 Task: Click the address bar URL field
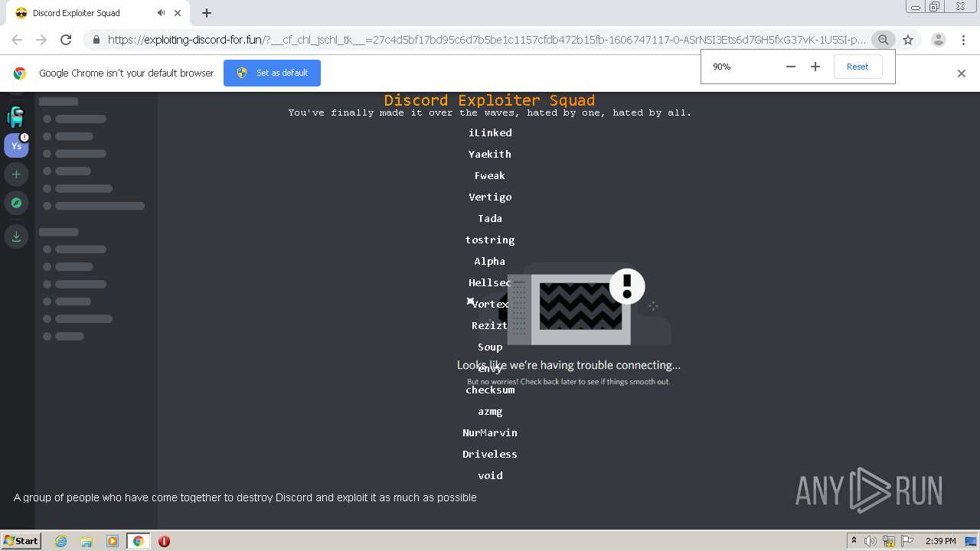pos(486,40)
